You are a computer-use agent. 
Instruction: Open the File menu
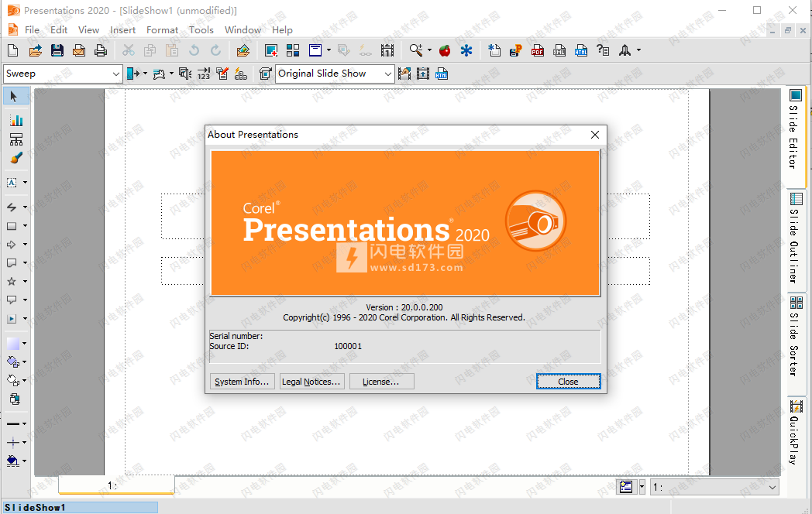point(32,30)
